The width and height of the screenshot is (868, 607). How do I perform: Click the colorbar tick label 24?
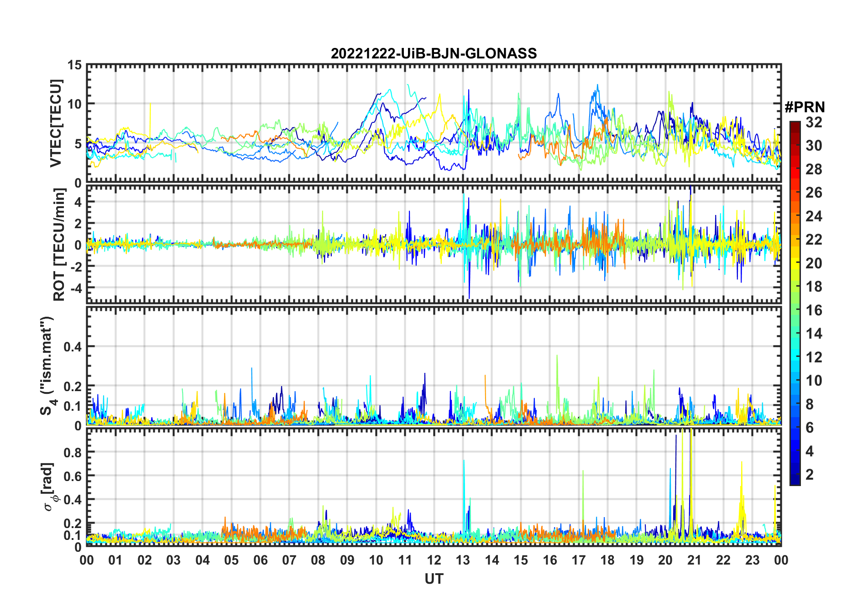coord(814,216)
